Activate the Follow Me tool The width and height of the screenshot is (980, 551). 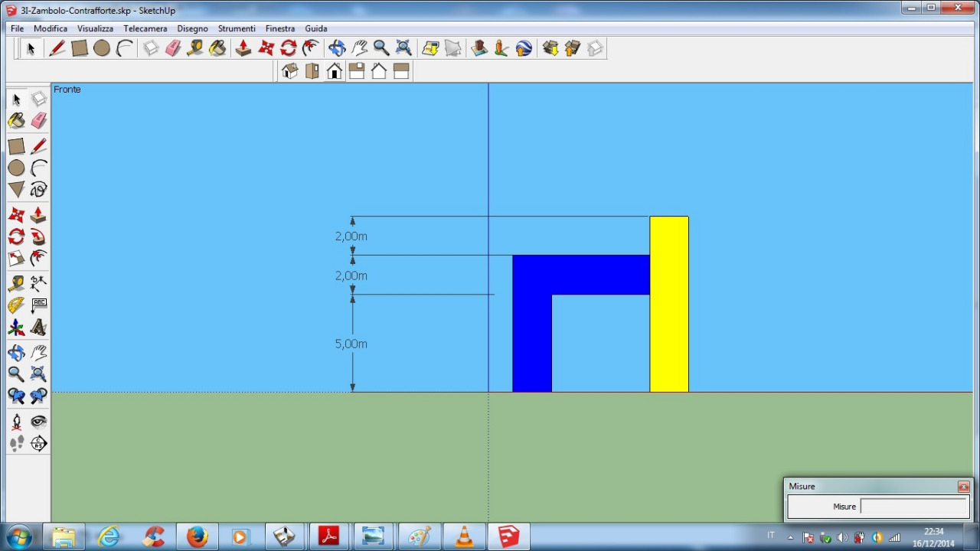click(x=38, y=237)
